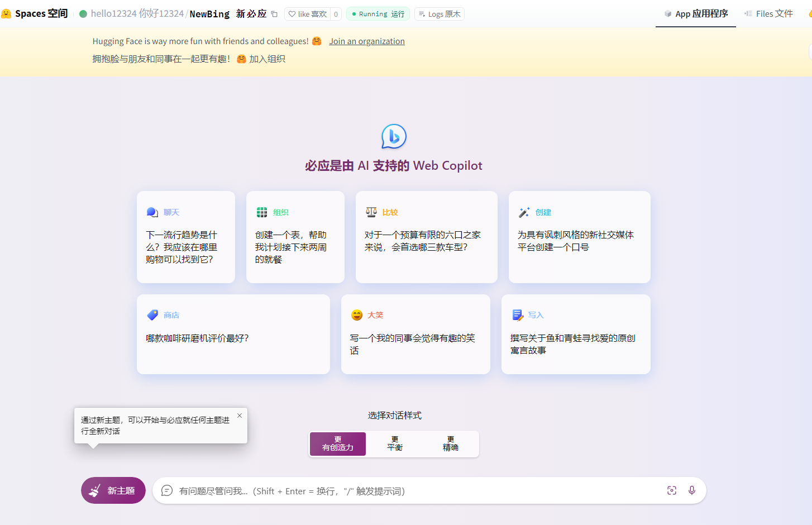The width and height of the screenshot is (812, 525).
Task: Select the More Creative conversation style
Action: 338,444
